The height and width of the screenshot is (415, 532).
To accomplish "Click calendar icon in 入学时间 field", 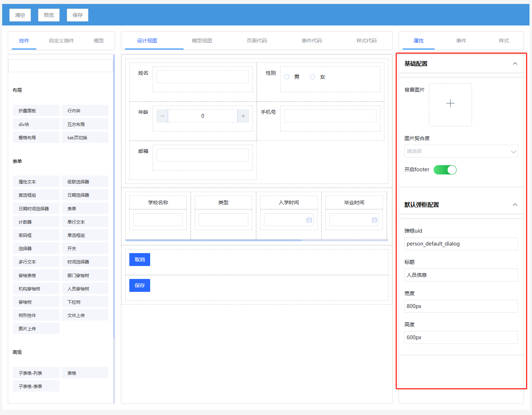I will click(309, 220).
